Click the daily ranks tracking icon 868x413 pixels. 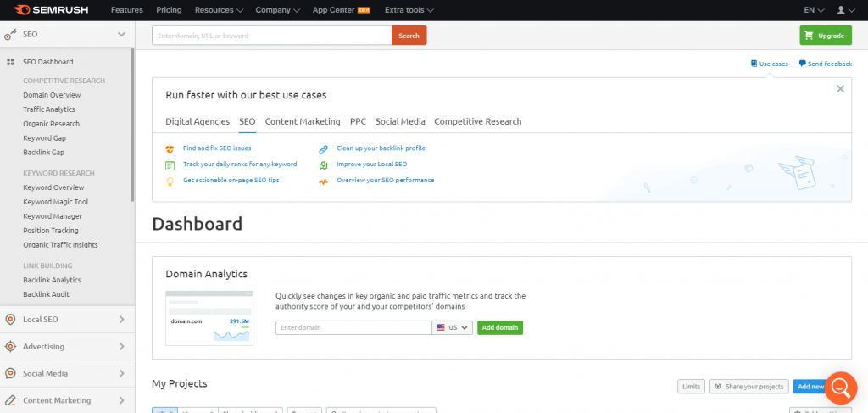click(x=170, y=165)
